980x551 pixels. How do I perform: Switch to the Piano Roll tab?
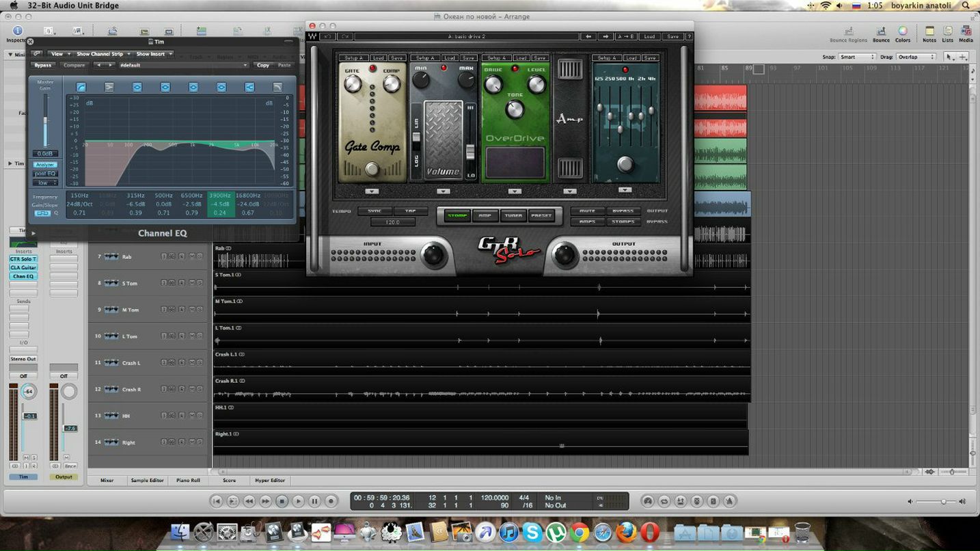187,481
